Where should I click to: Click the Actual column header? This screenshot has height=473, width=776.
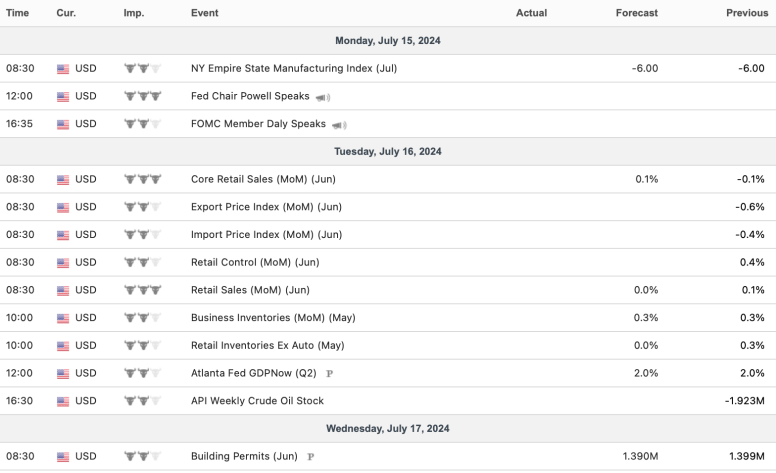point(532,13)
